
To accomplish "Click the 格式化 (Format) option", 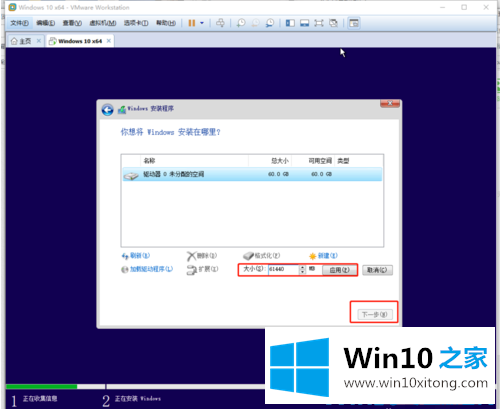I will pyautogui.click(x=262, y=256).
